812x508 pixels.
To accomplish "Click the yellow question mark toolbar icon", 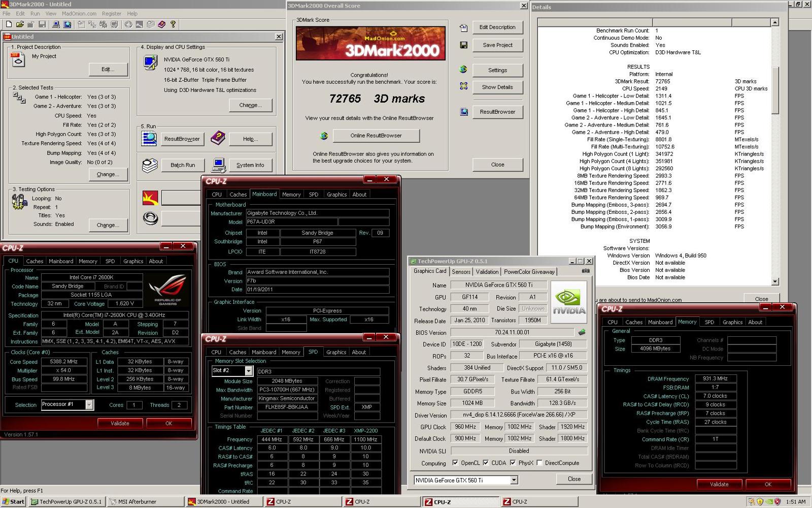I will coord(173,24).
